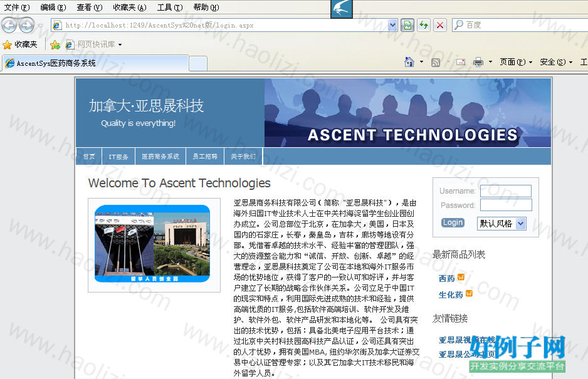Open the 默认风格 style dropdown
The image size is (588, 379).
[501, 224]
